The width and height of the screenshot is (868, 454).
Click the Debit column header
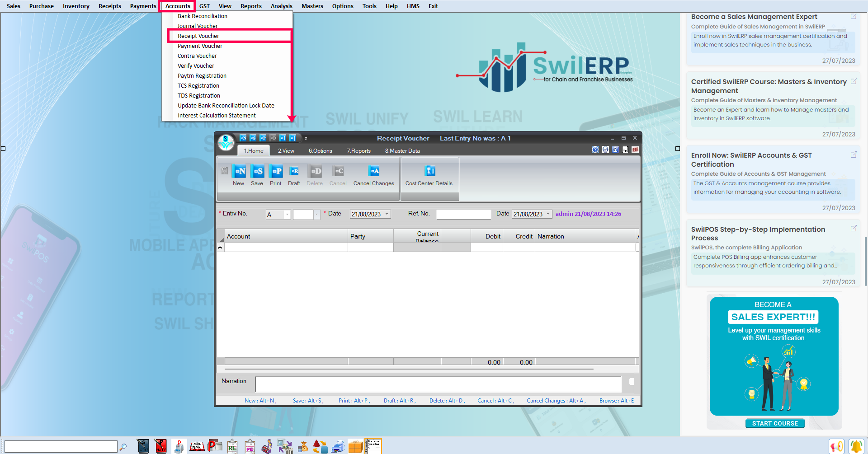coord(487,236)
